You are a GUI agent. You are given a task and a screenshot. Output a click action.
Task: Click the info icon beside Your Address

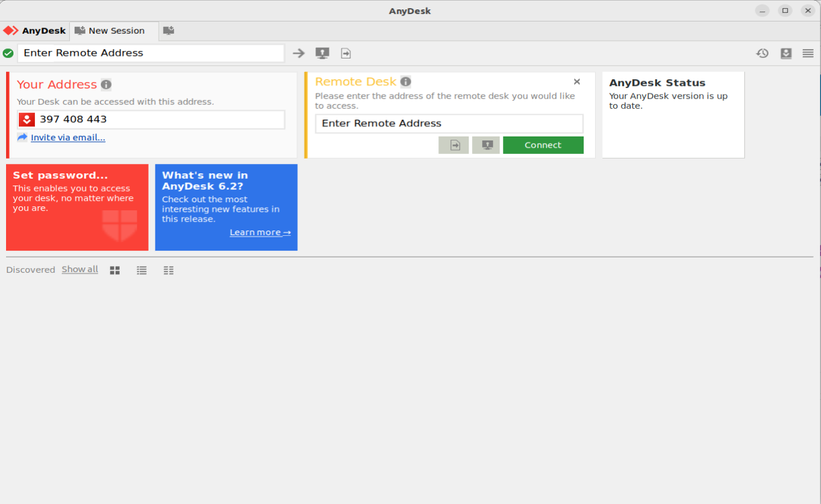point(106,85)
